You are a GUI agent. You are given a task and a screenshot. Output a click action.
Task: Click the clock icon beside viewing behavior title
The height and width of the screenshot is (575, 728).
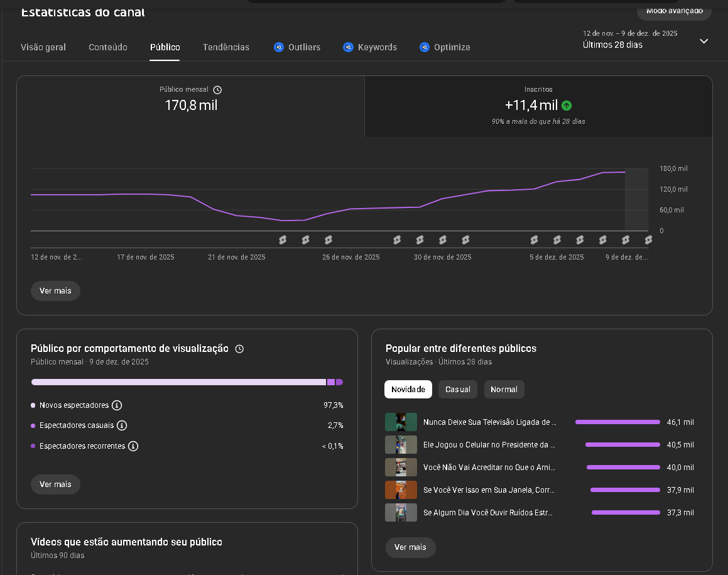[239, 349]
